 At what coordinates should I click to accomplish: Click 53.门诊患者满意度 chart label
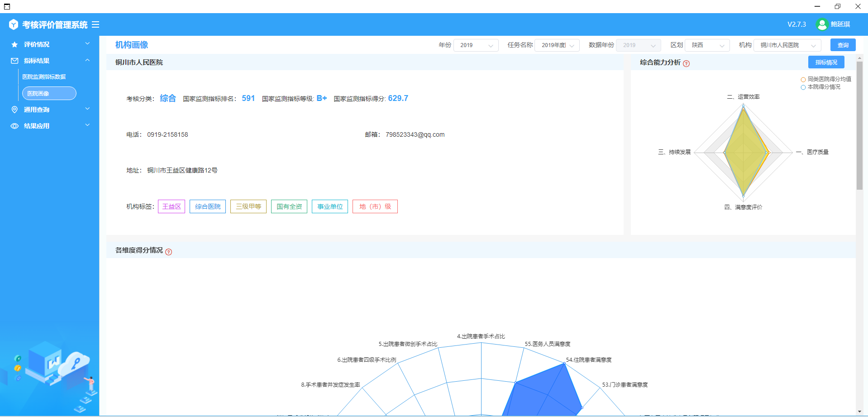coord(625,385)
